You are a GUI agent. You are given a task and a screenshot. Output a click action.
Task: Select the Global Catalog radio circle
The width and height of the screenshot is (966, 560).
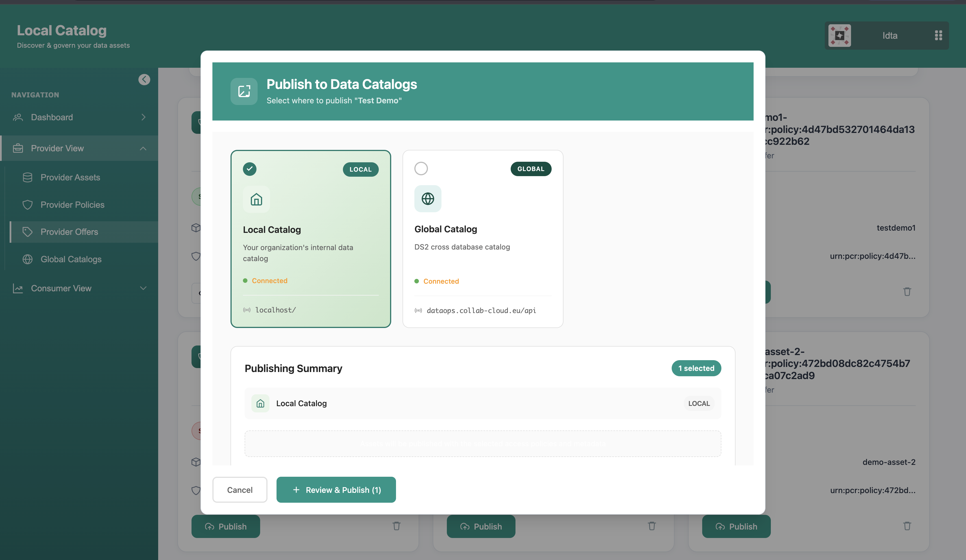pyautogui.click(x=421, y=169)
